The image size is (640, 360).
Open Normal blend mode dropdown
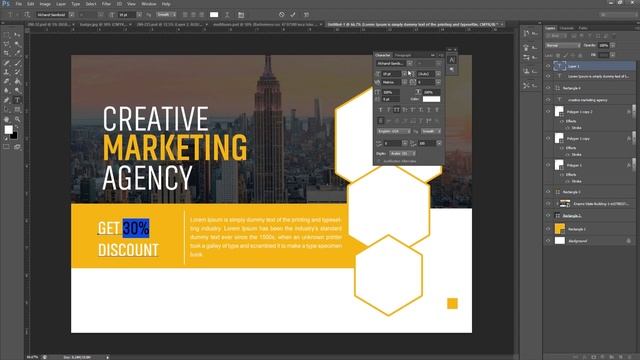[x=563, y=45]
